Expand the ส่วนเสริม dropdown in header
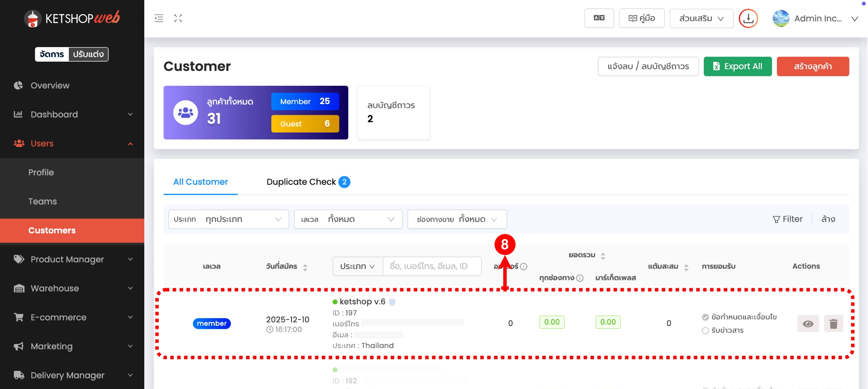 (x=701, y=18)
